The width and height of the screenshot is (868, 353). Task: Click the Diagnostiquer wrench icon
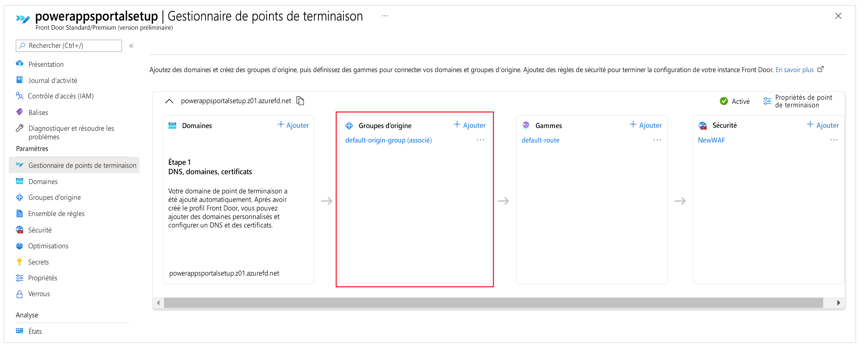coord(20,128)
